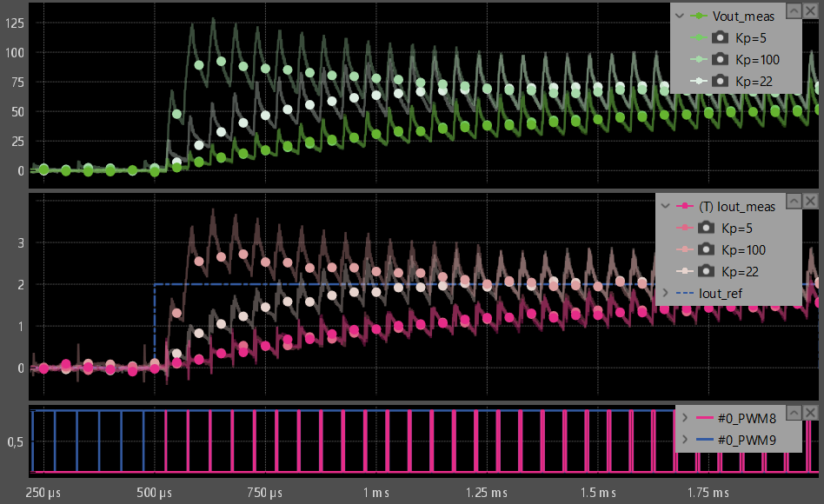Collapse the Iout_meas legend box with up arrow
This screenshot has width=824, height=504.
coord(794,201)
